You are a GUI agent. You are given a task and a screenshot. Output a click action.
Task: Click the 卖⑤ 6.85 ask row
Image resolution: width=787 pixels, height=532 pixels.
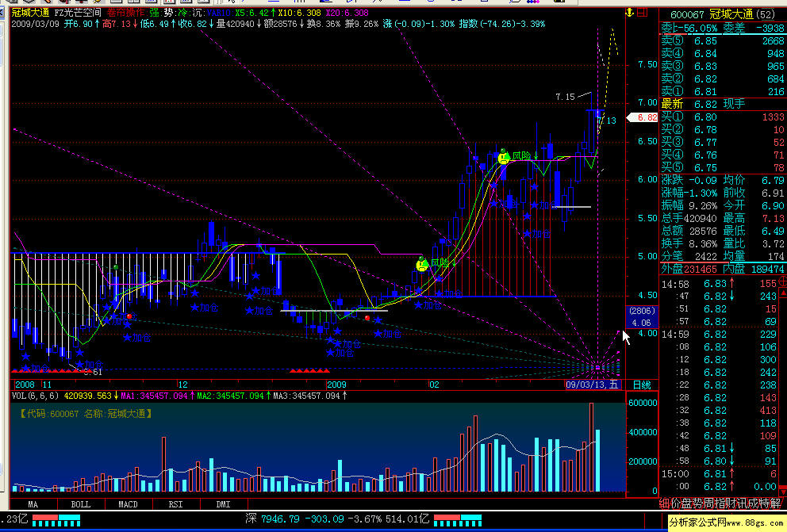(722, 41)
